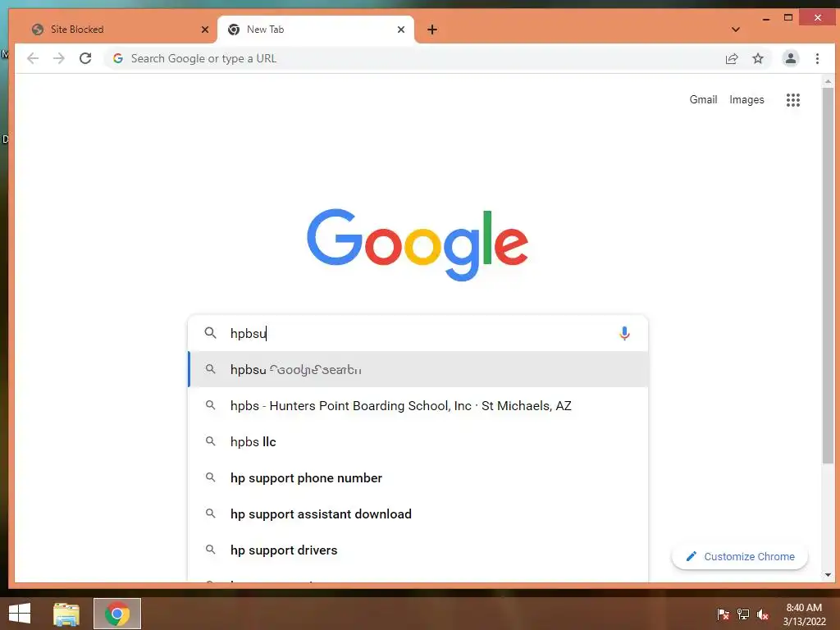Viewport: 840px width, 630px height.
Task: Open the Chrome profile avatar
Action: pos(791,58)
